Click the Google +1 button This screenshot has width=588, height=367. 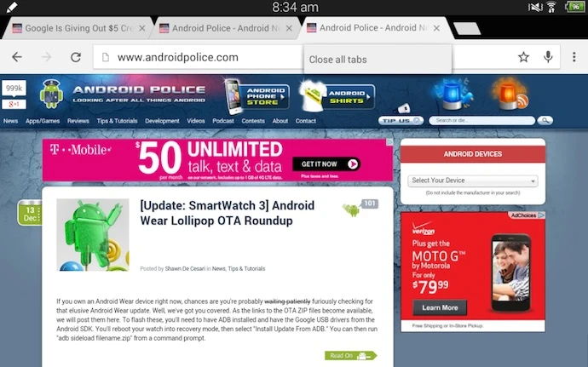tap(14, 104)
